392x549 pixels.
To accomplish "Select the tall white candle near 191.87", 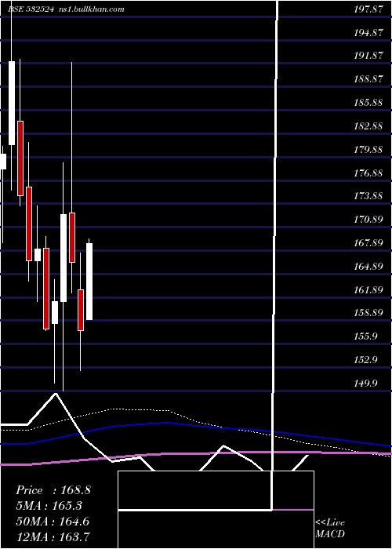I will [x=12, y=103].
